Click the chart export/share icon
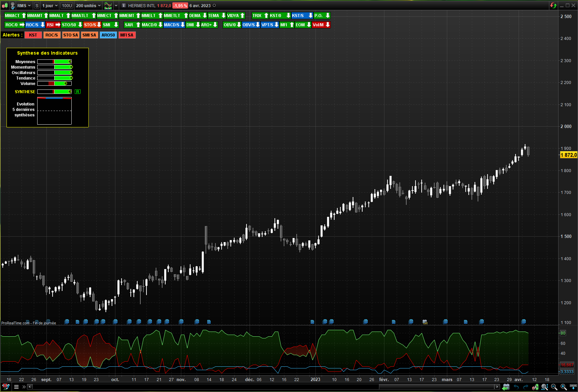The width and height of the screenshot is (578, 392). pyautogui.click(x=535, y=387)
